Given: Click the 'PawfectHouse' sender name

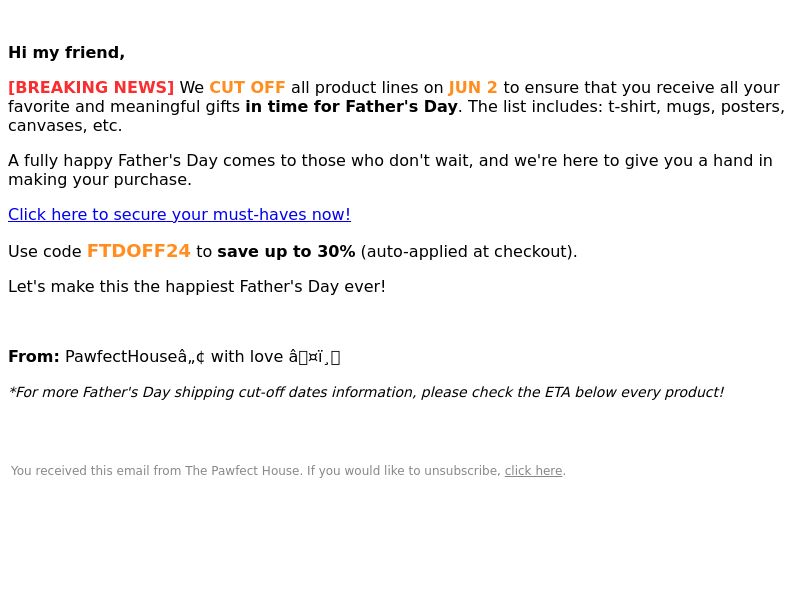Looking at the screenshot, I should [x=121, y=356].
